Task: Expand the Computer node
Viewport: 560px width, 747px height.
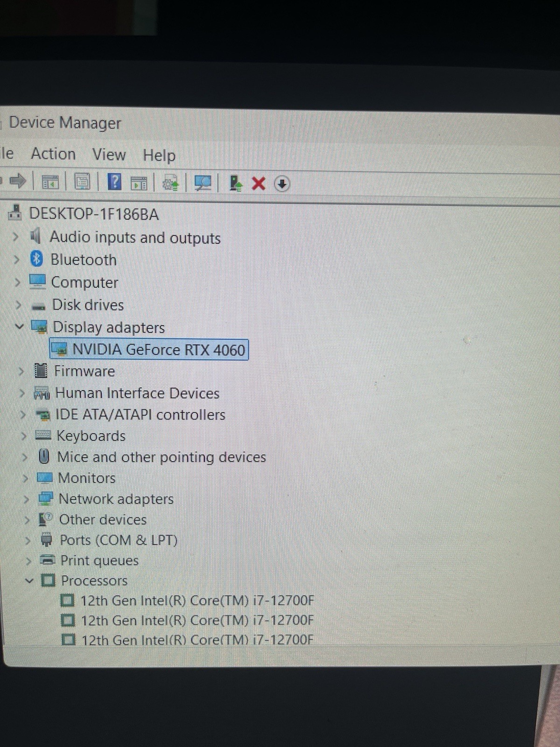Action: coord(18,282)
